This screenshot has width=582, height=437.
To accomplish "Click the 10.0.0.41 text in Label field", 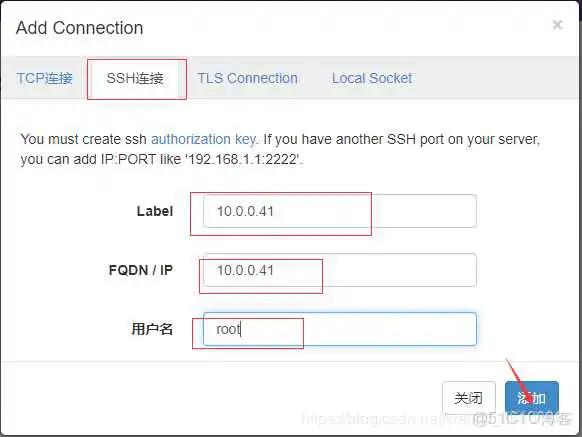I will (245, 211).
